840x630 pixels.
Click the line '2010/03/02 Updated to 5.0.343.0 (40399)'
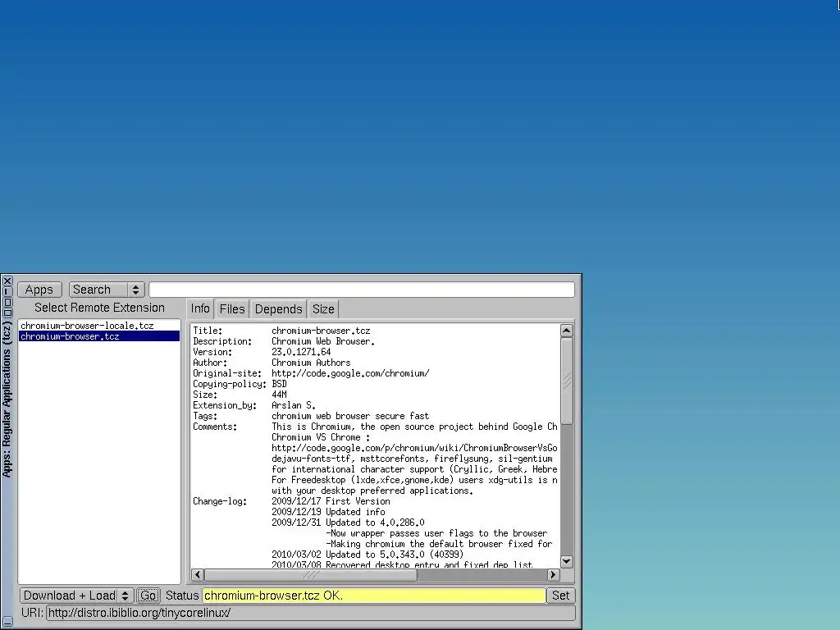[367, 555]
